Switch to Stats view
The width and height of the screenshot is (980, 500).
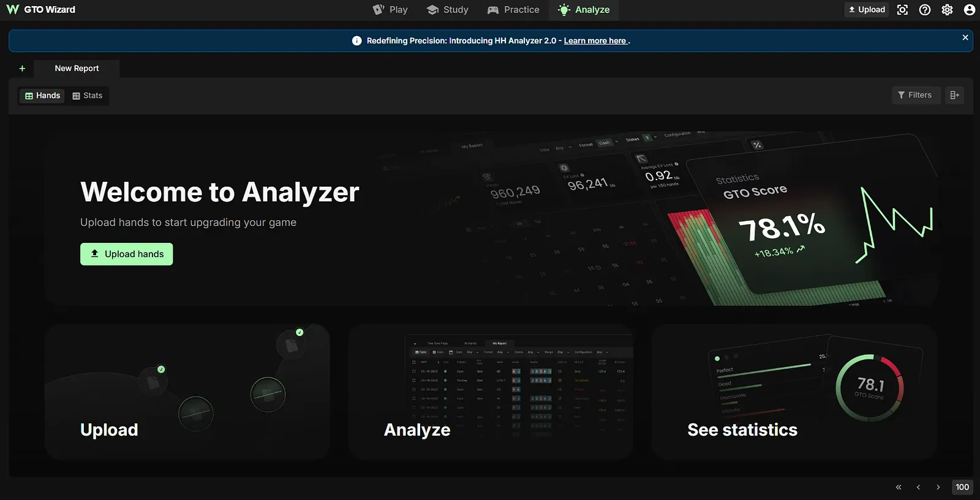88,95
